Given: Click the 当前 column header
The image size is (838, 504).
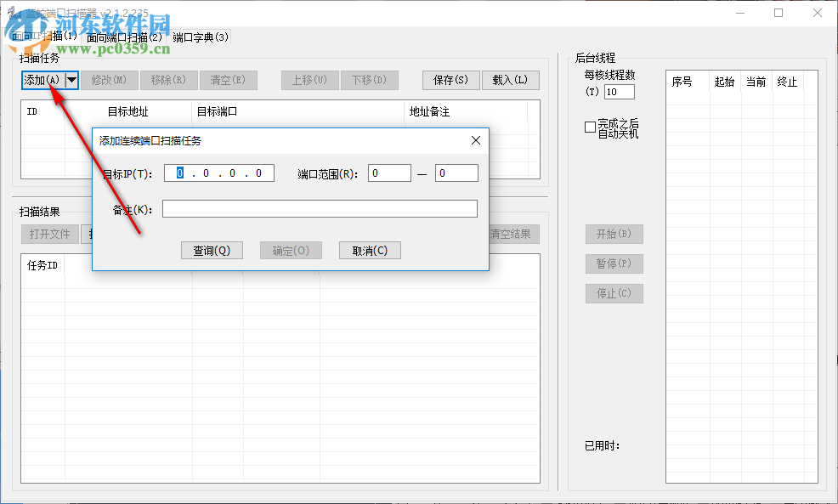Looking at the screenshot, I should point(756,82).
